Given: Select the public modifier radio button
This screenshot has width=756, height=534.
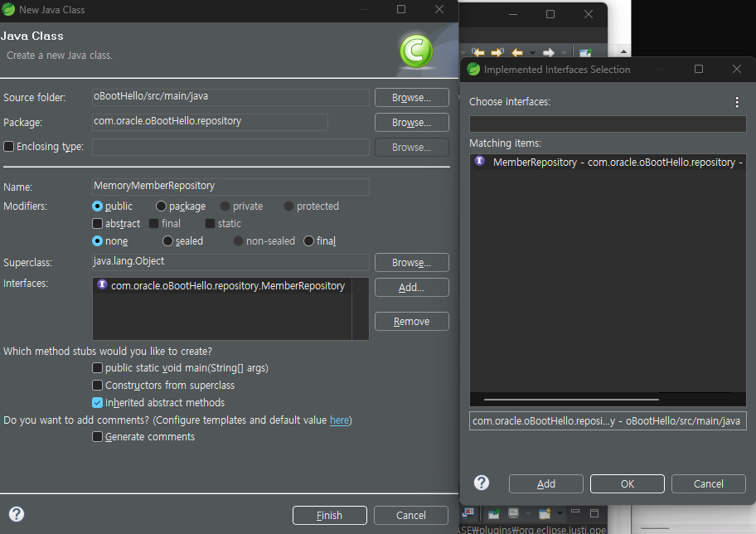Looking at the screenshot, I should 97,206.
